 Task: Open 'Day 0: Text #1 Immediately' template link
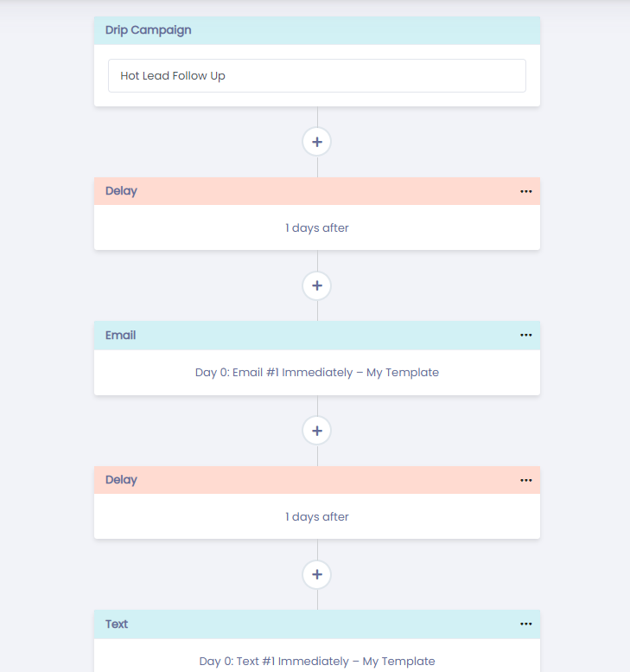pyautogui.click(x=317, y=662)
